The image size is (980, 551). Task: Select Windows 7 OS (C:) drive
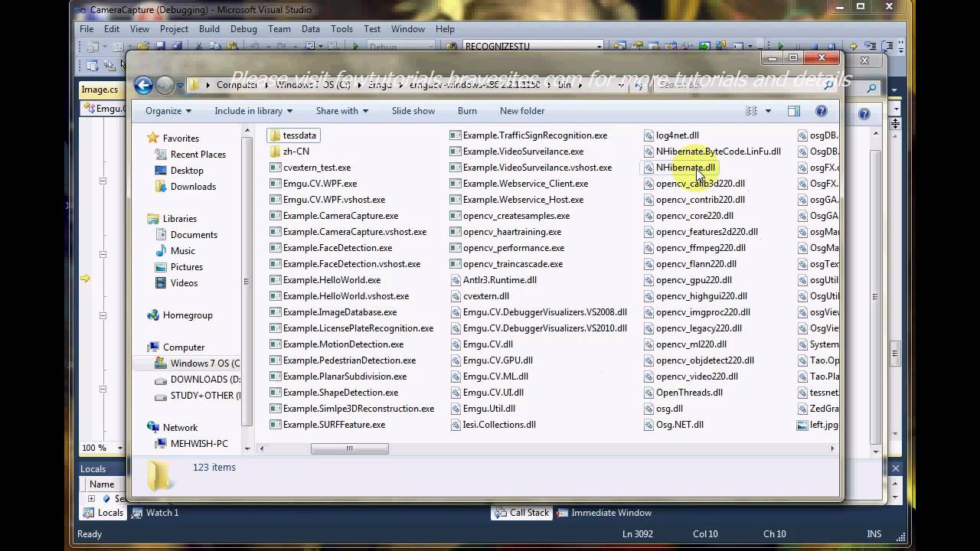tap(197, 364)
